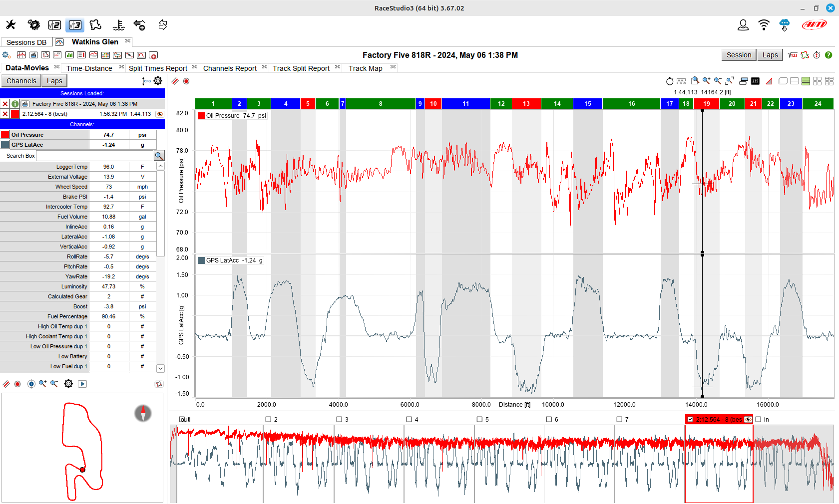
Task: Close the Watkins Glen tab
Action: click(128, 41)
